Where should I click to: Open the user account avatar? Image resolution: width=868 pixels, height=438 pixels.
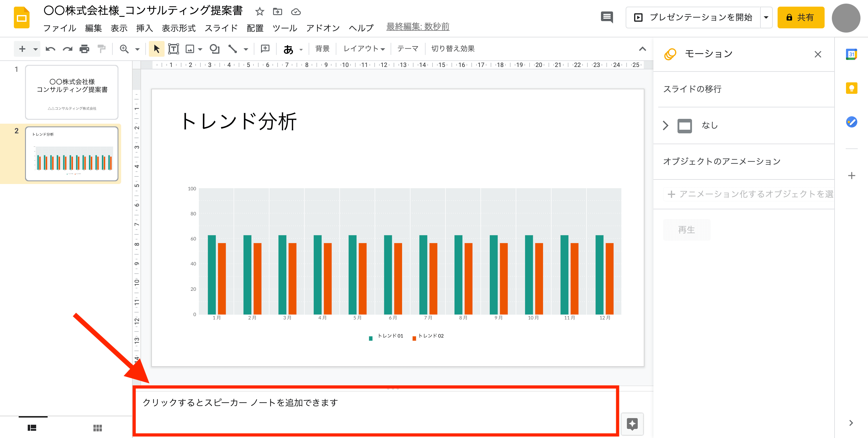click(x=846, y=18)
